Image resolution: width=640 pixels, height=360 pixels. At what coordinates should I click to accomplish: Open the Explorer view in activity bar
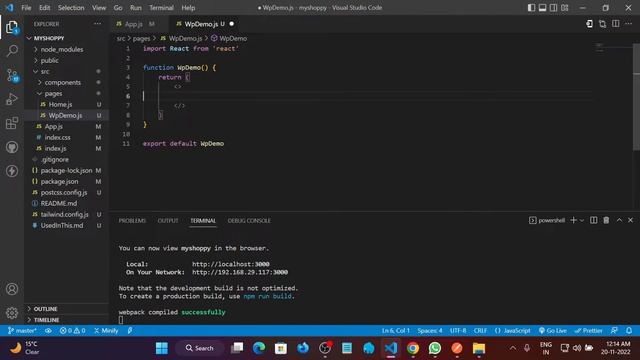(x=12, y=27)
